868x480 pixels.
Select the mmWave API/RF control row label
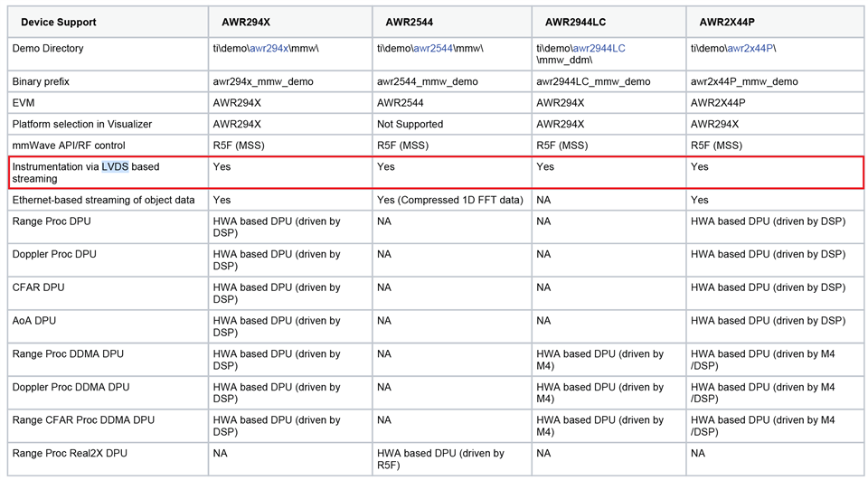108,145
